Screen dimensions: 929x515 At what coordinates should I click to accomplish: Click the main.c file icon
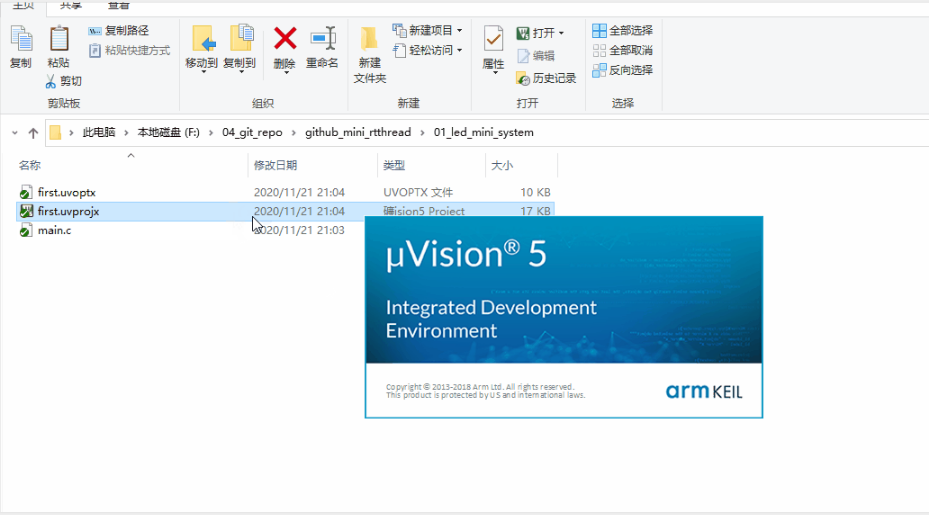tap(25, 231)
